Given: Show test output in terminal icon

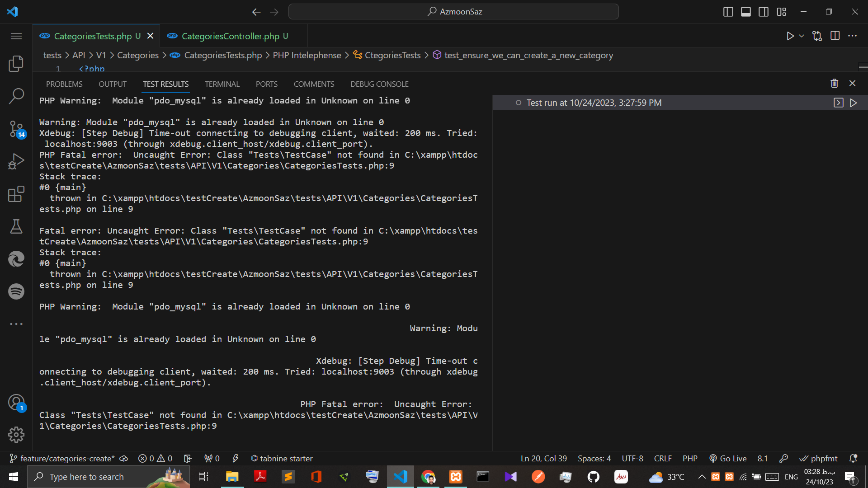Looking at the screenshot, I should [x=838, y=103].
